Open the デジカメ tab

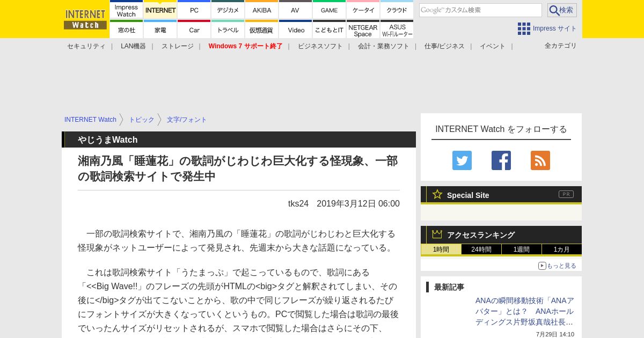228,10
